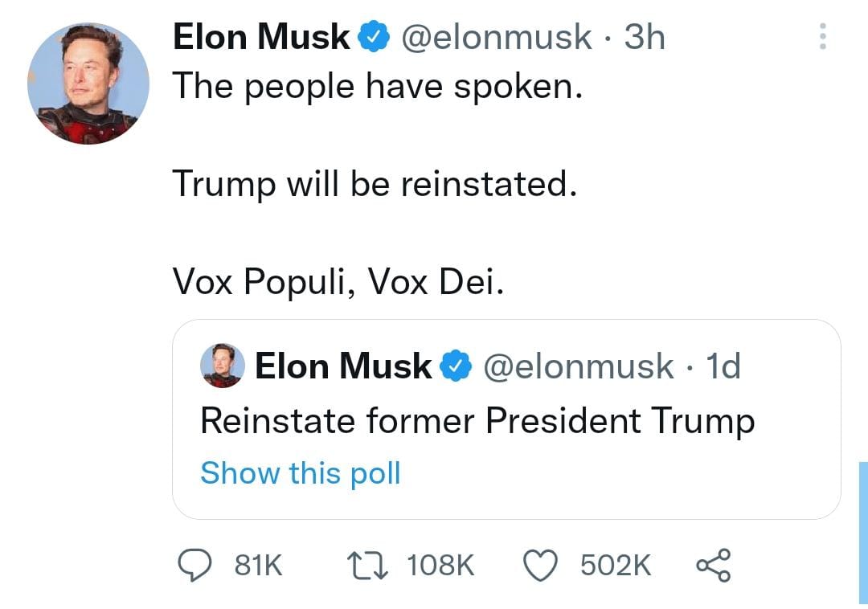This screenshot has height=609, width=868.
Task: Click the 81K replies count
Action: (x=258, y=566)
